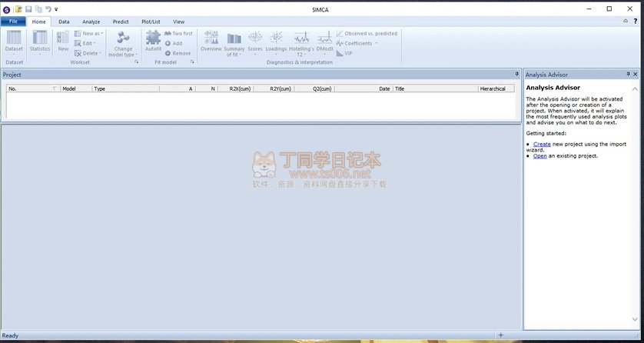This screenshot has height=343, width=644.
Task: Click the SIMCA application logo icon
Action: click(x=6, y=9)
